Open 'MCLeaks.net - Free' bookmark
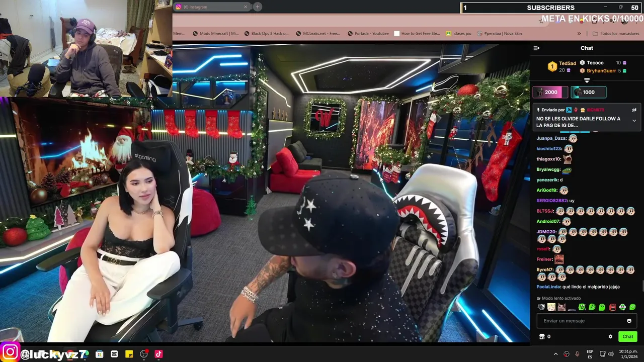The image size is (644, 362). [x=318, y=33]
